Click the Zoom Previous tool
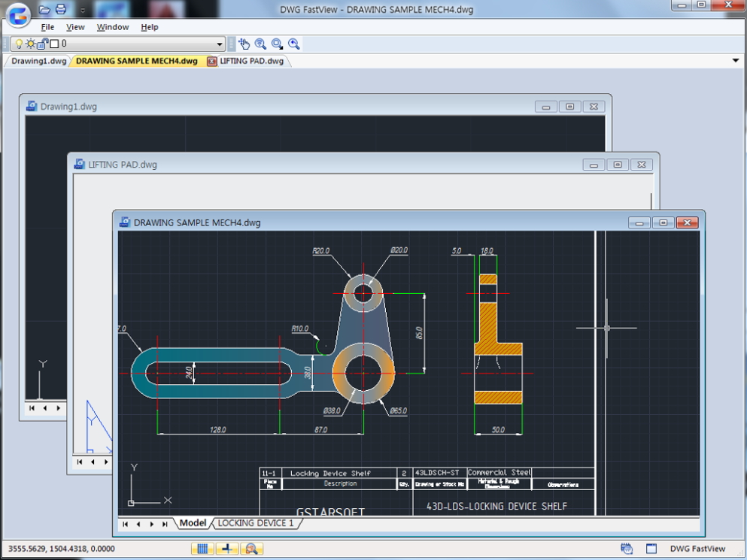This screenshot has height=560, width=747. tap(294, 44)
